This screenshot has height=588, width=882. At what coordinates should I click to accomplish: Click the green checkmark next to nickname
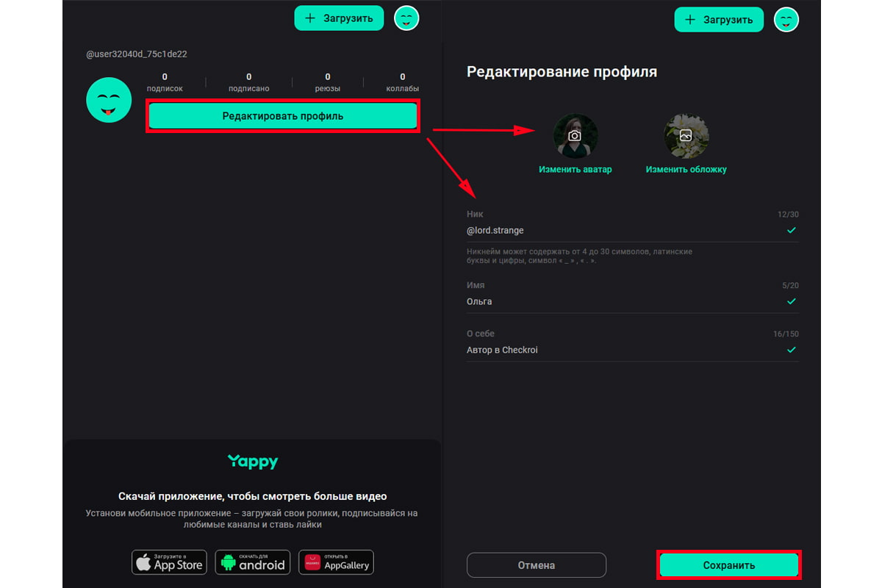click(791, 230)
